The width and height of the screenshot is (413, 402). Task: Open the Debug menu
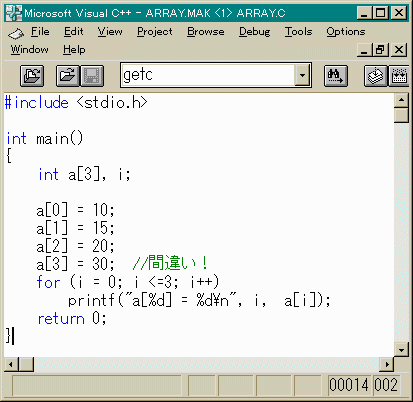tap(254, 32)
